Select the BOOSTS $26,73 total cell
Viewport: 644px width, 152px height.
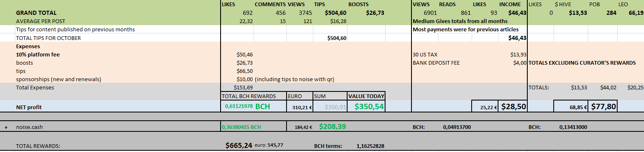click(x=375, y=13)
